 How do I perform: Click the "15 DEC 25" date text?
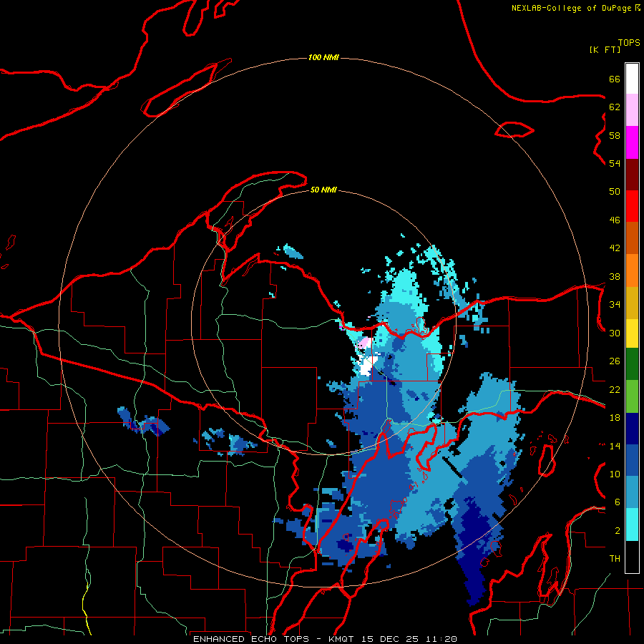pyautogui.click(x=390, y=639)
